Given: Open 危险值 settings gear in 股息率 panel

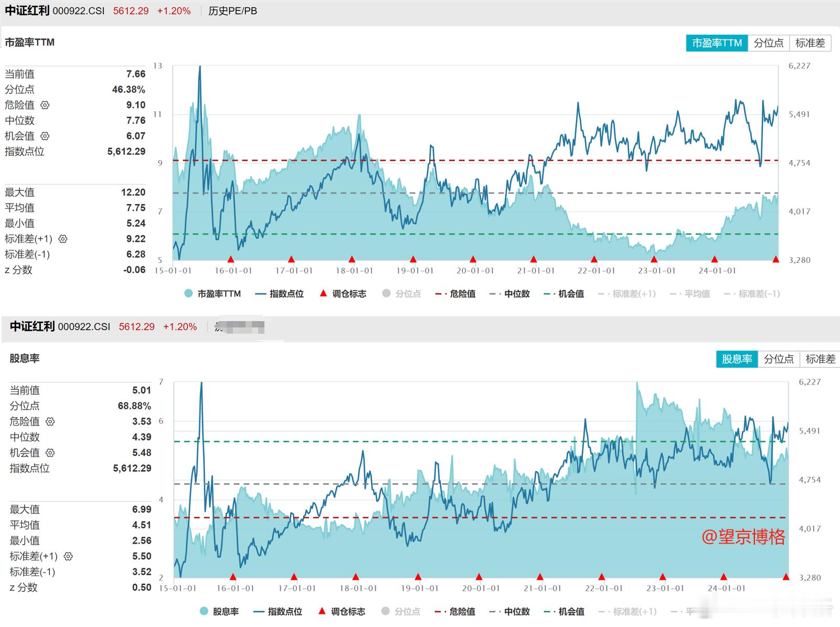Looking at the screenshot, I should point(50,421).
